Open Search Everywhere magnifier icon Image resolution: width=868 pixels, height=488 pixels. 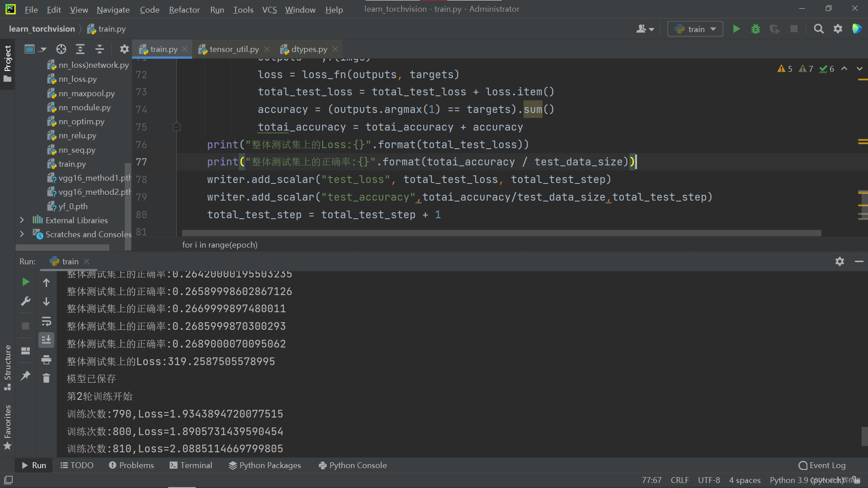[818, 29]
